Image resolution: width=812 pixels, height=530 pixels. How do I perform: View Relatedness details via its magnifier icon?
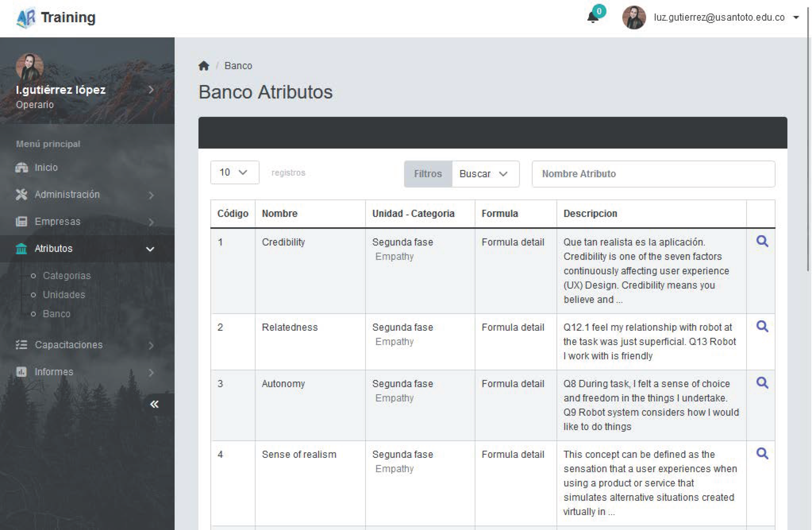[x=762, y=326]
